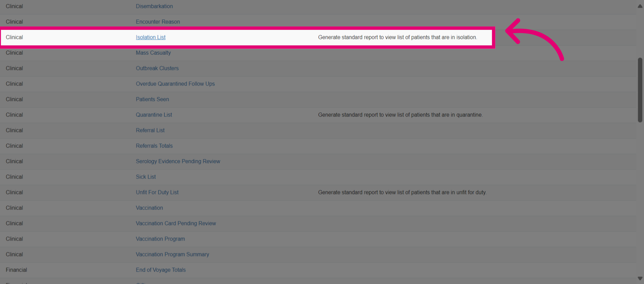Open the Quarantine List report

[154, 115]
